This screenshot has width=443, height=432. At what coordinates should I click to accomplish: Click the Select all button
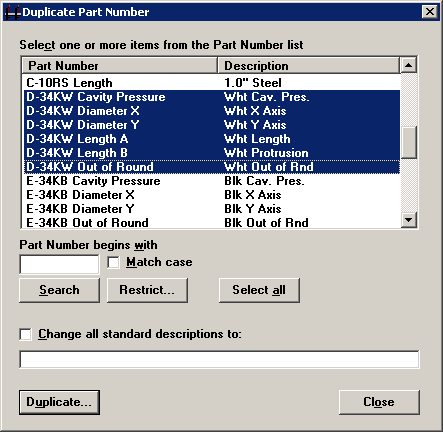[x=259, y=290]
